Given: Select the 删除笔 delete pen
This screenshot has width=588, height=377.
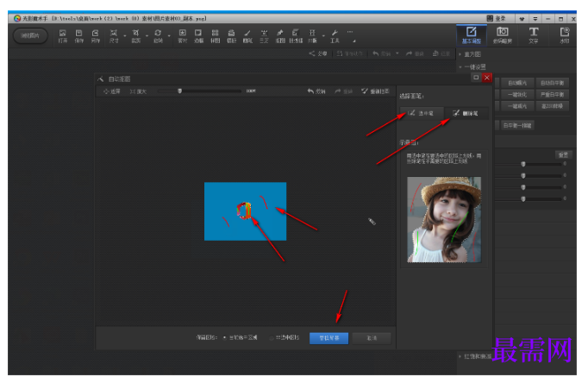Looking at the screenshot, I should pyautogui.click(x=466, y=113).
